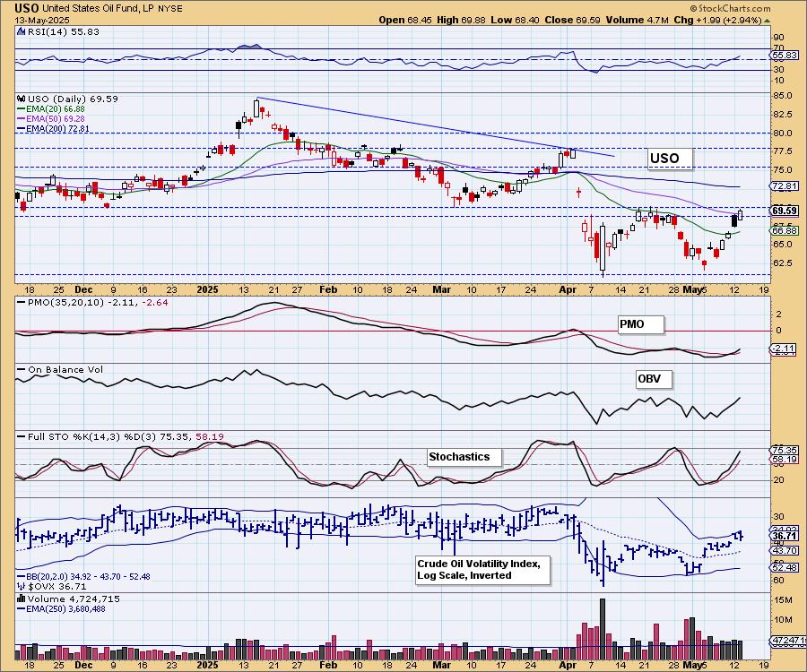Viewport: 807px width, 672px height.
Task: Click the RSI(14) 55.83 indicator label
Action: 58,31
